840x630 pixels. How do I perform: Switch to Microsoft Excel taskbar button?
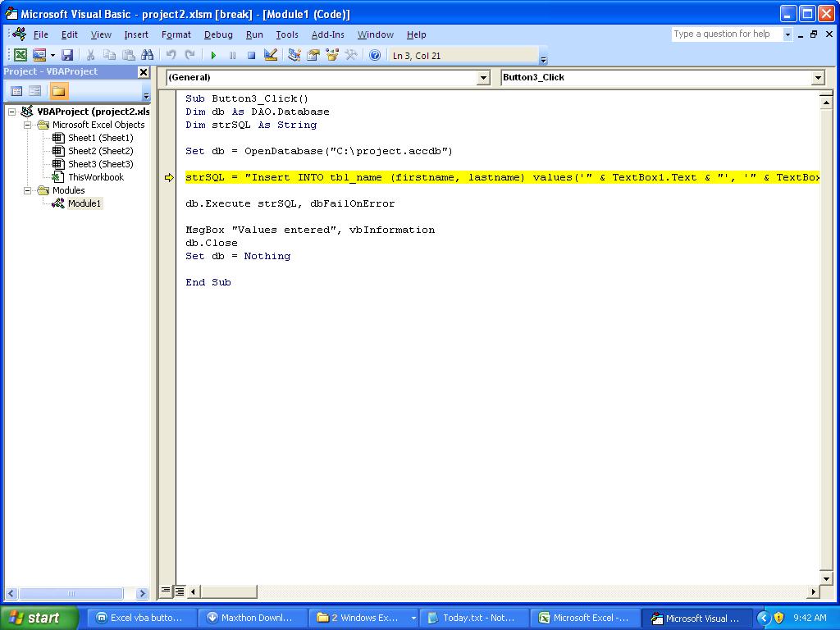point(584,618)
